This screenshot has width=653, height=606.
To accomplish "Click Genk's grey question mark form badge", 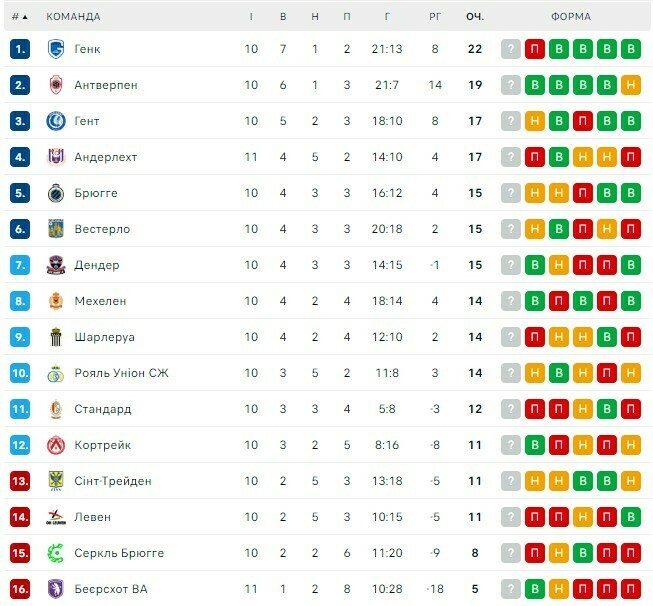I will click(511, 49).
